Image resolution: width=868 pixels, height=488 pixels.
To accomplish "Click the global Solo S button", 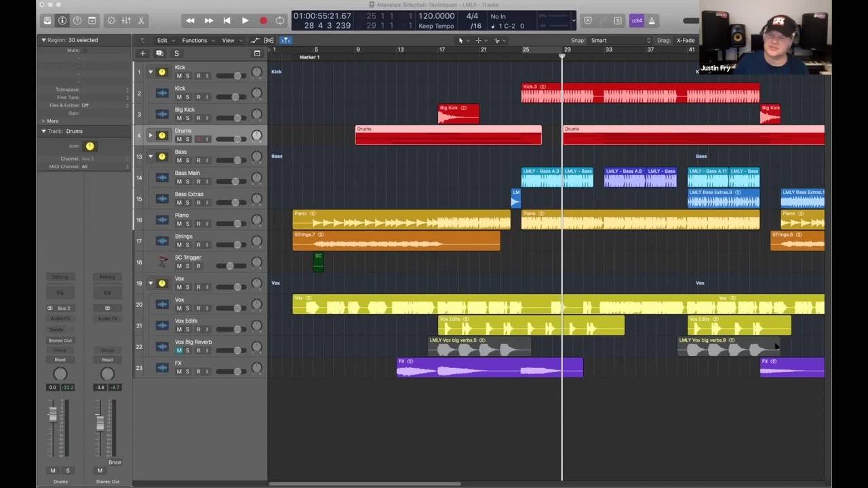I will 176,54.
